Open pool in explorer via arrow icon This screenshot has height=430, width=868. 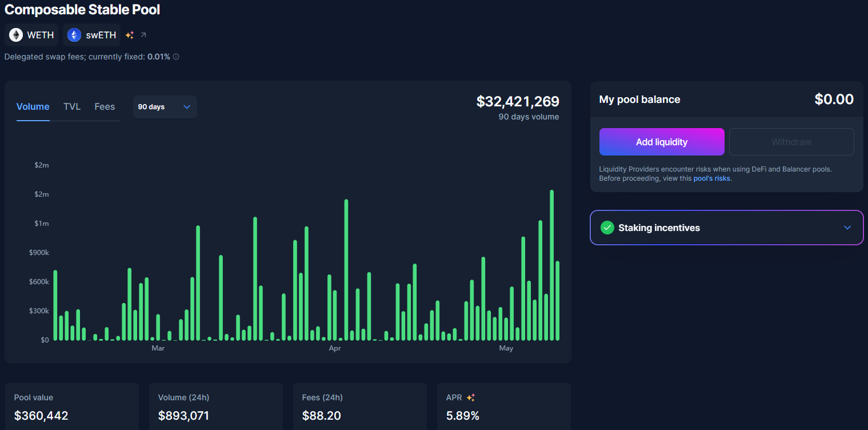[x=143, y=35]
